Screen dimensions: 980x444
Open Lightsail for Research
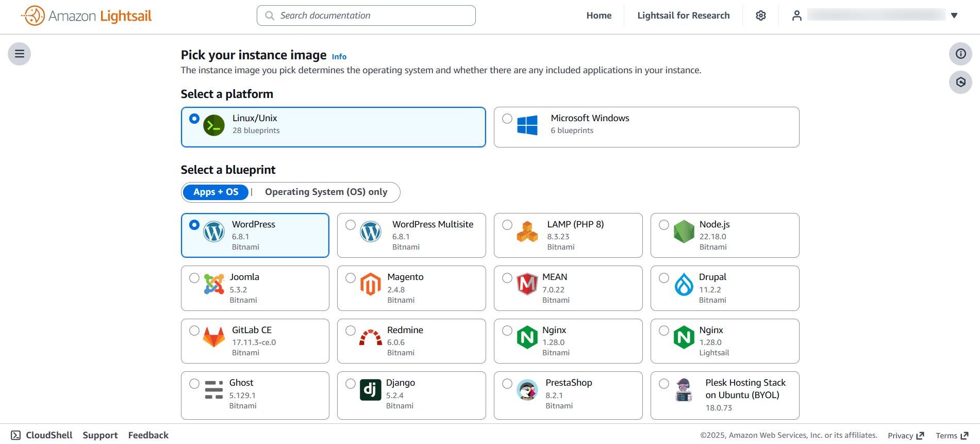pos(684,15)
